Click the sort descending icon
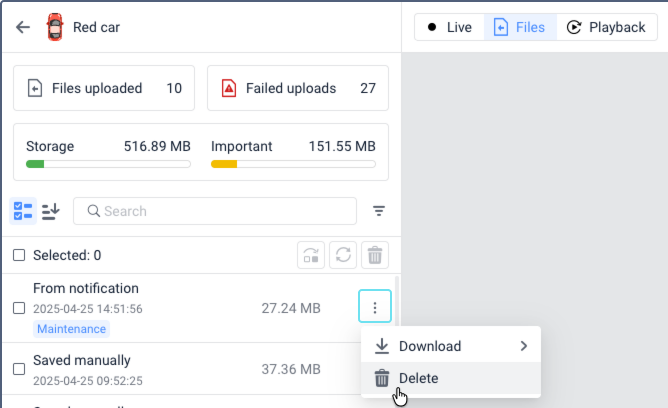The image size is (668, 408). tap(51, 211)
